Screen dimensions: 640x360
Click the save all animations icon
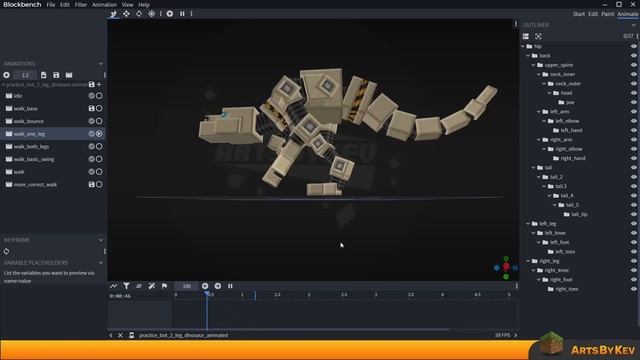point(56,75)
